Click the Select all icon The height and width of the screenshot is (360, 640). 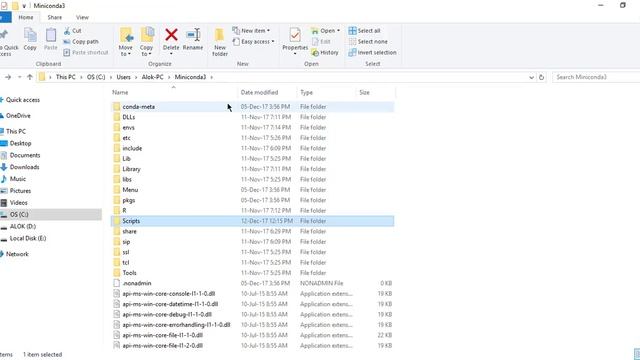tap(352, 31)
